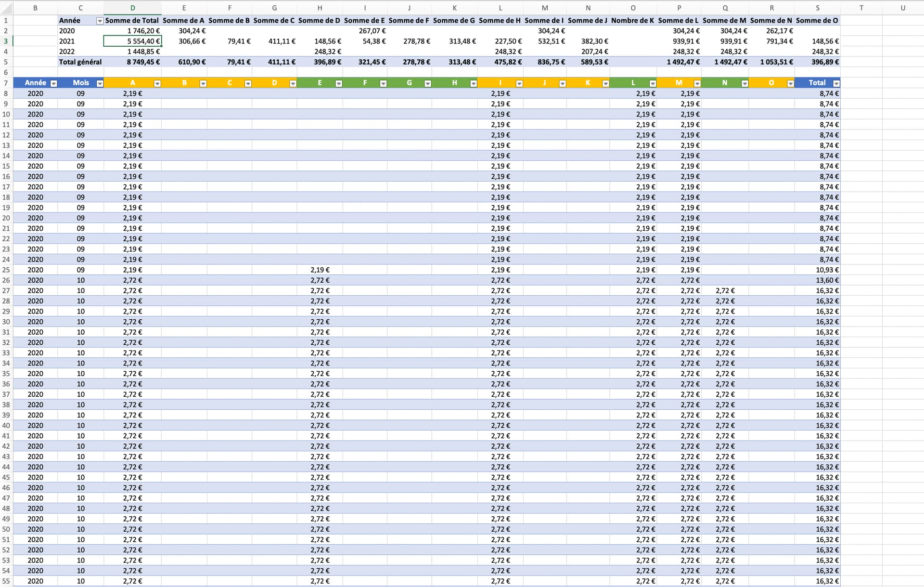Select entire row 25 via row number
Viewport: 924px width, 587px height.
(x=6, y=270)
